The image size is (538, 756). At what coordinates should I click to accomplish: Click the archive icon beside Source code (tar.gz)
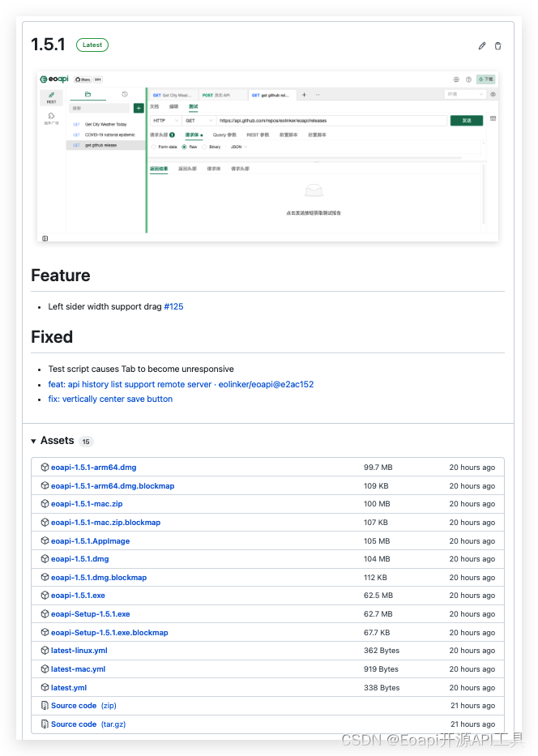coord(45,724)
